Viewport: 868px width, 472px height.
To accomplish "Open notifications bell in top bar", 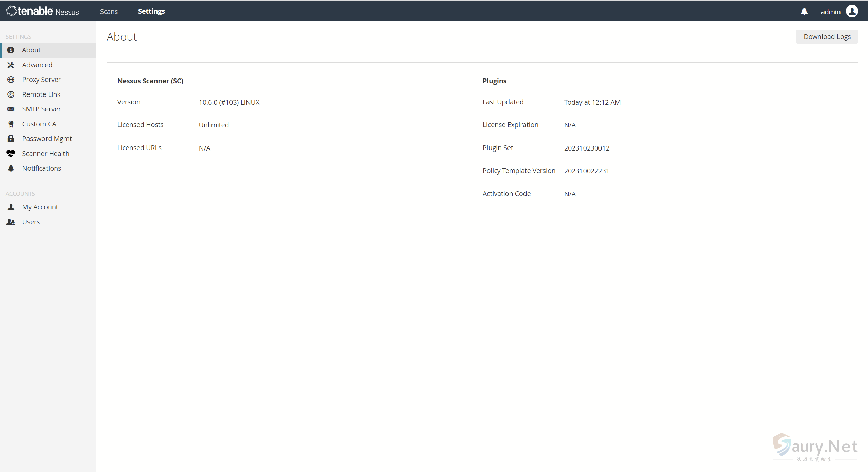I will coord(804,12).
